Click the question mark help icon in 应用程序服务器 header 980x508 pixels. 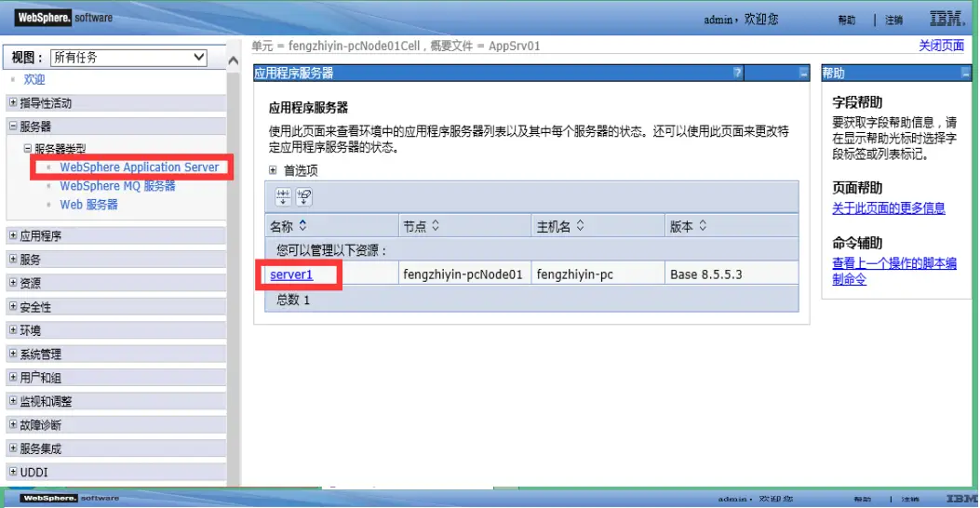[x=737, y=73]
